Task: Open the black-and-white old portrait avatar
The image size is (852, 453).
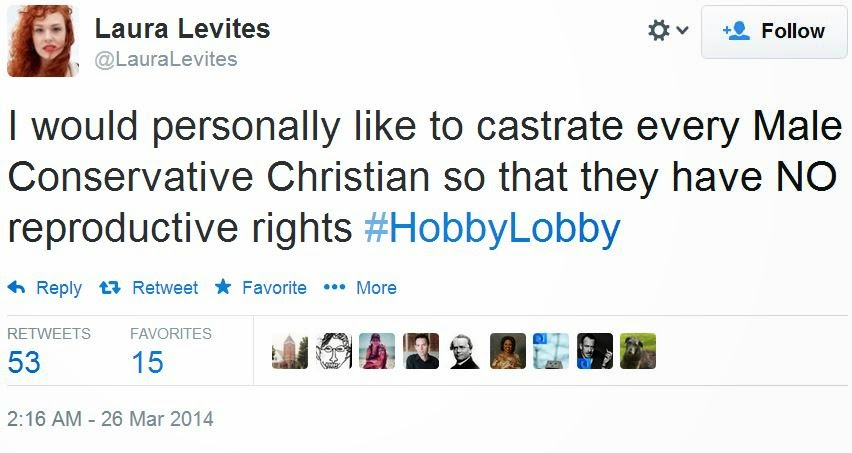Action: tap(464, 351)
